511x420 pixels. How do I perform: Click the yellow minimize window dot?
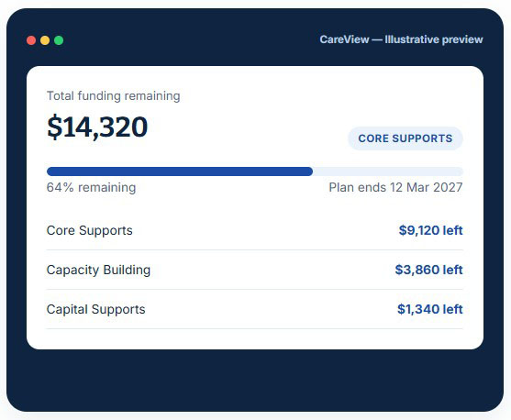click(x=45, y=40)
